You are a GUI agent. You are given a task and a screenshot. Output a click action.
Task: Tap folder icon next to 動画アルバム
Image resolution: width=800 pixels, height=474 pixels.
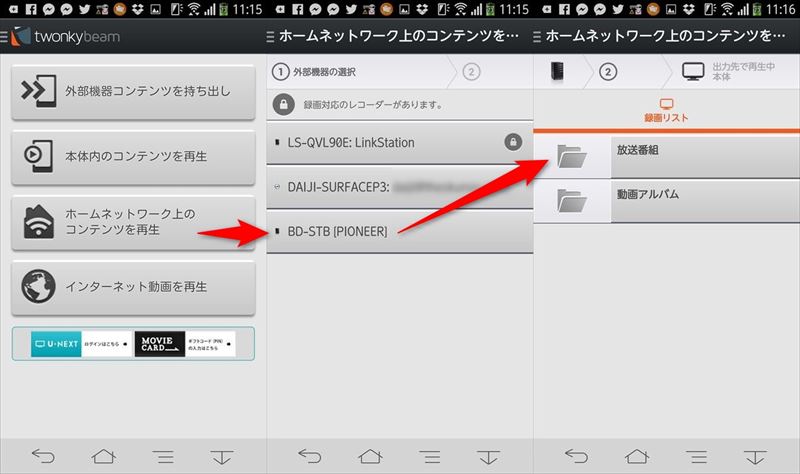click(571, 201)
